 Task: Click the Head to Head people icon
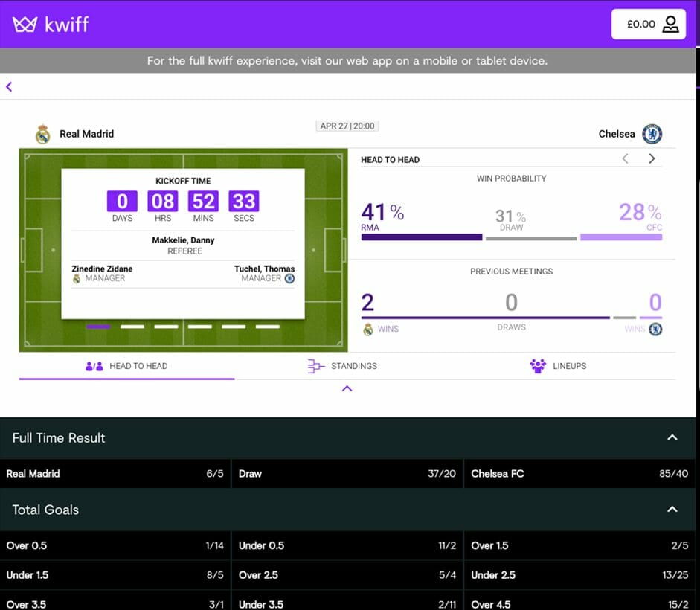click(94, 366)
